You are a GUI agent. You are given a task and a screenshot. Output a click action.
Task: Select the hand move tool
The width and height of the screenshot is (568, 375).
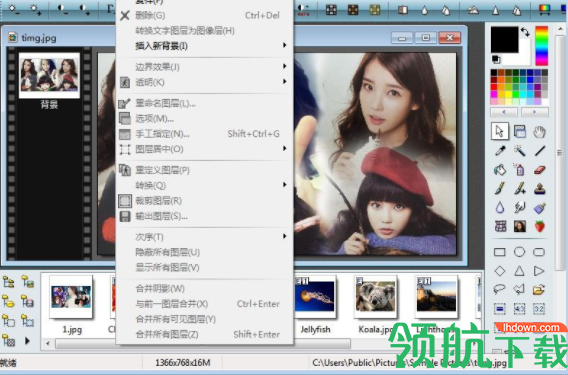coord(539,132)
